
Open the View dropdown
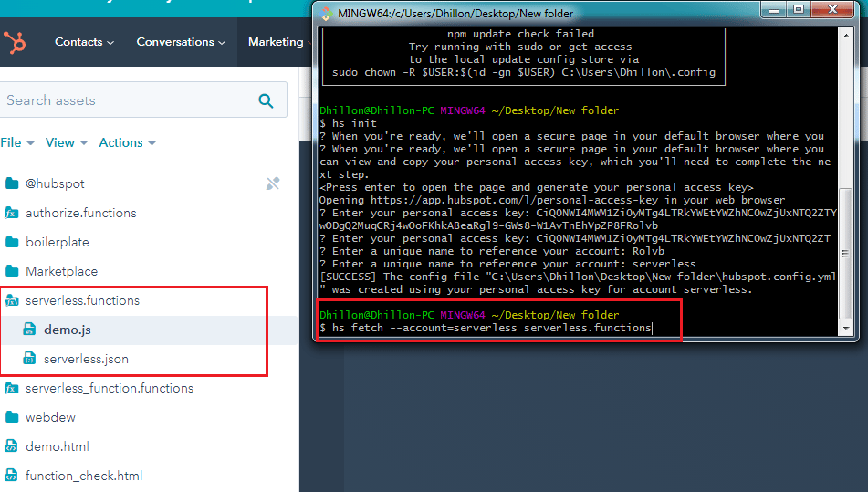coord(67,142)
